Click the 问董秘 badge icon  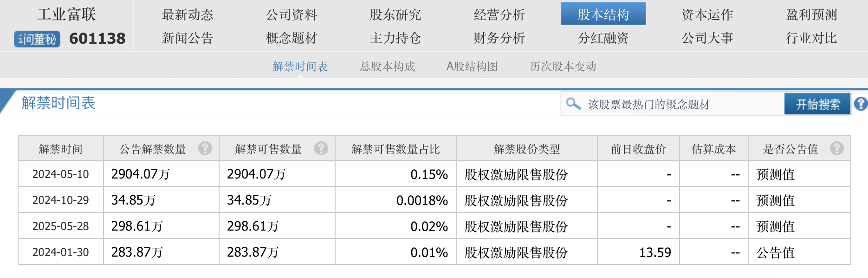[x=37, y=39]
